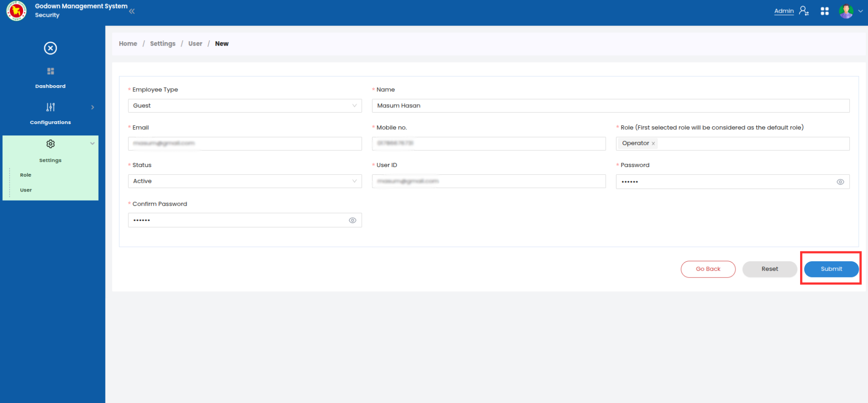
Task: Go to Settings breadcrumb
Action: [x=162, y=43]
